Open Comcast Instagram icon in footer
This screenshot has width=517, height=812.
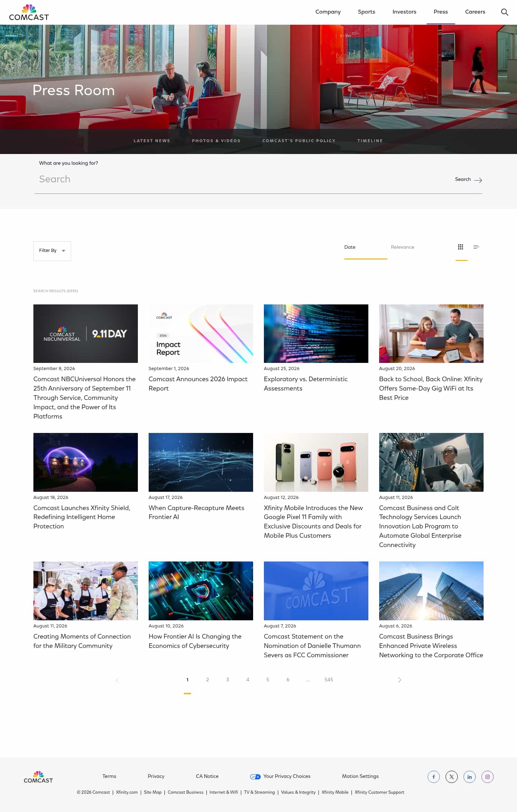(488, 777)
